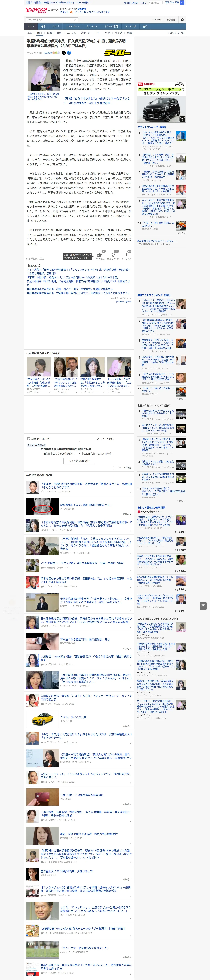This screenshot has height=980, width=210.
Task: Open the article photo of the bowing mayor
Action: tap(44, 75)
